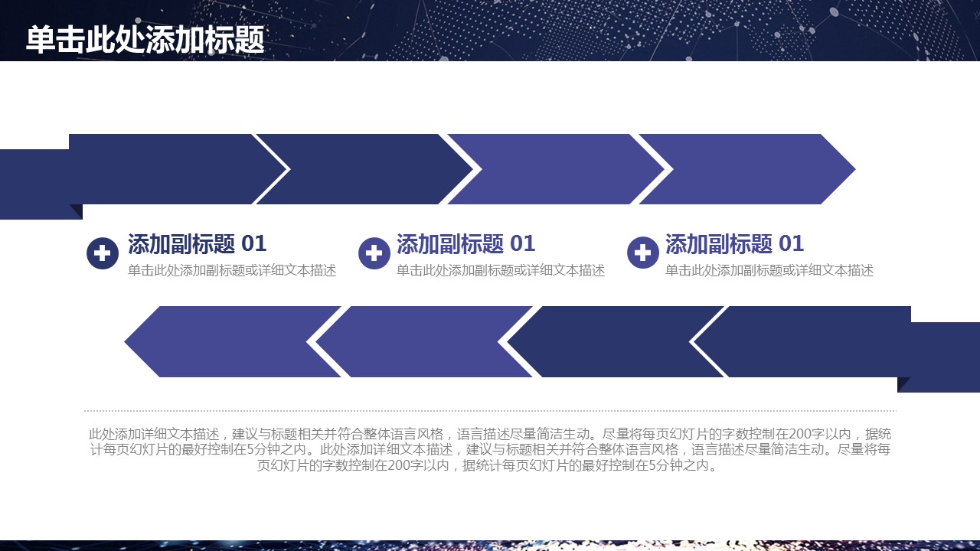Click the middle "添加副标题 01" heading
980x551 pixels.
465,244
